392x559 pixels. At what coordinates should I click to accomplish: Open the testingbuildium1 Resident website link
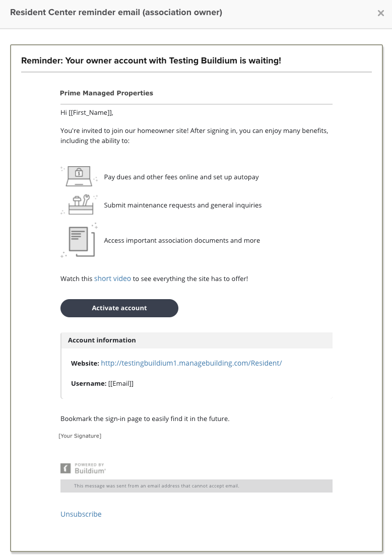coord(191,363)
